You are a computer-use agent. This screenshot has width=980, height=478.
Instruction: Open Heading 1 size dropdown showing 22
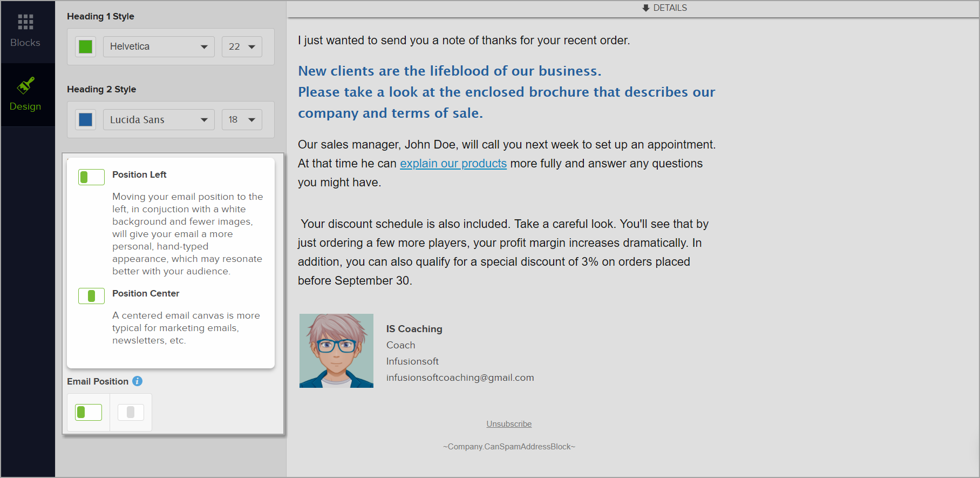(242, 47)
